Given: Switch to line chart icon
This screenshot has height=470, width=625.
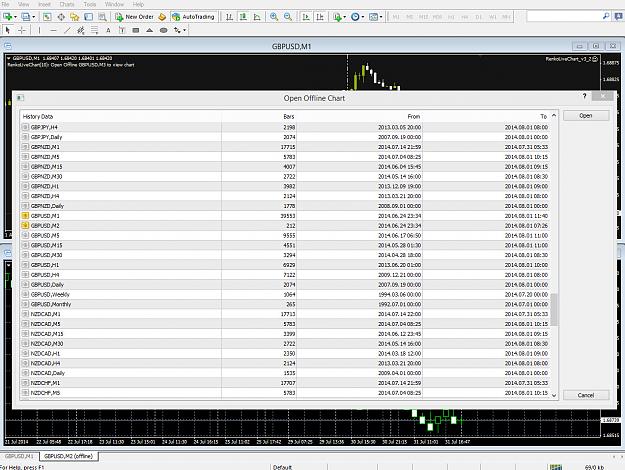Looking at the screenshot, I should [257, 17].
